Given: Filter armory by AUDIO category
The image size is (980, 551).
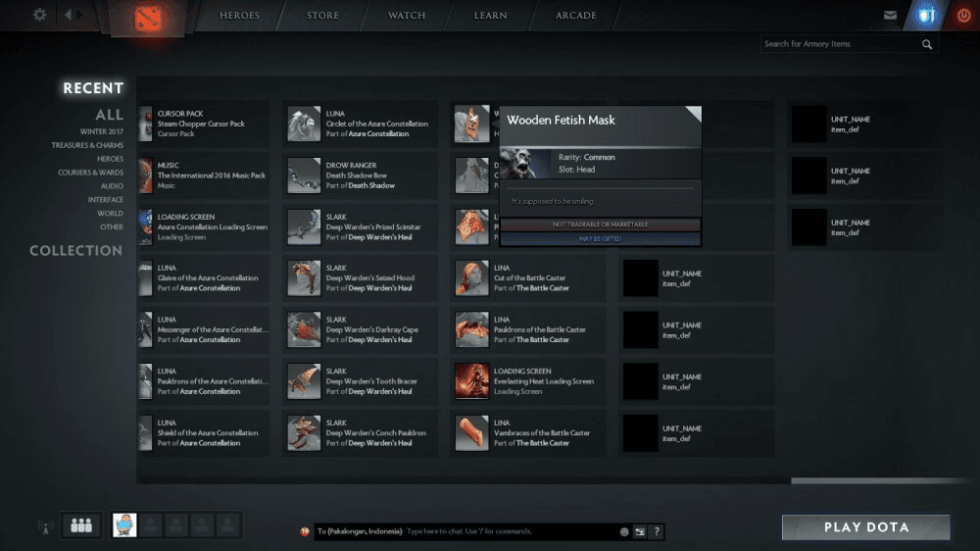Looking at the screenshot, I should coord(112,186).
